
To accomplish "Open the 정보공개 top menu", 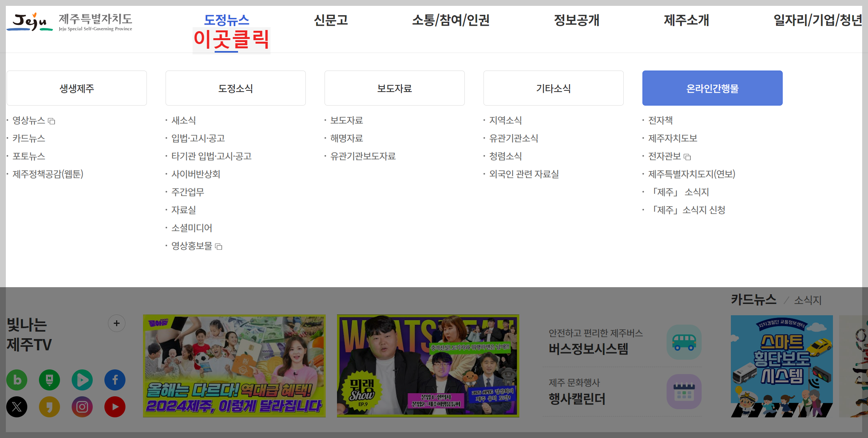I will 576,20.
